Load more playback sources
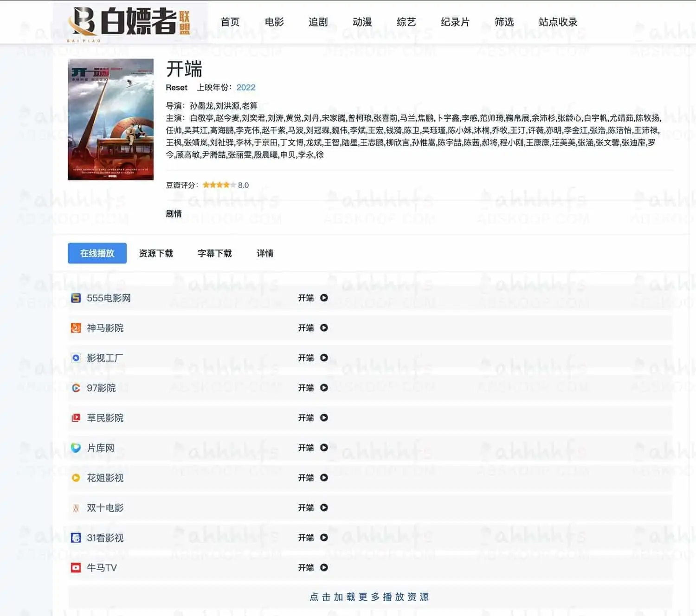This screenshot has height=616, width=696. pos(369,597)
